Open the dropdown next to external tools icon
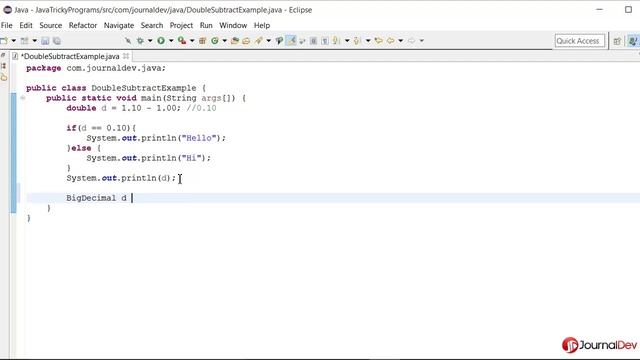This screenshot has height=360, width=640. click(x=192, y=41)
